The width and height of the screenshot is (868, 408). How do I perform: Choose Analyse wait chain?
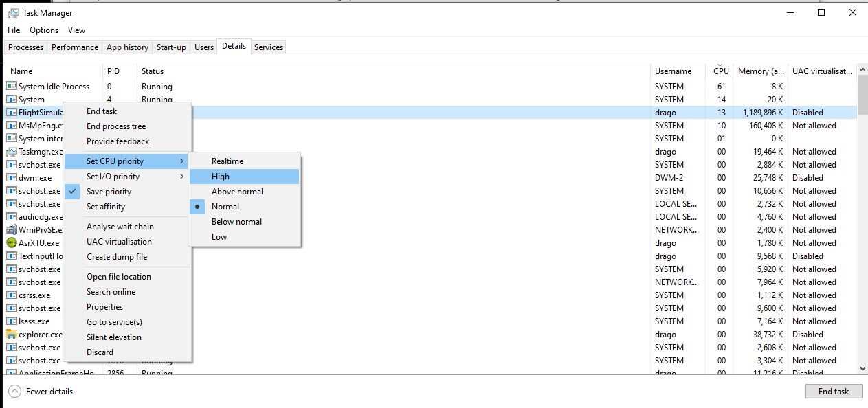pyautogui.click(x=128, y=227)
